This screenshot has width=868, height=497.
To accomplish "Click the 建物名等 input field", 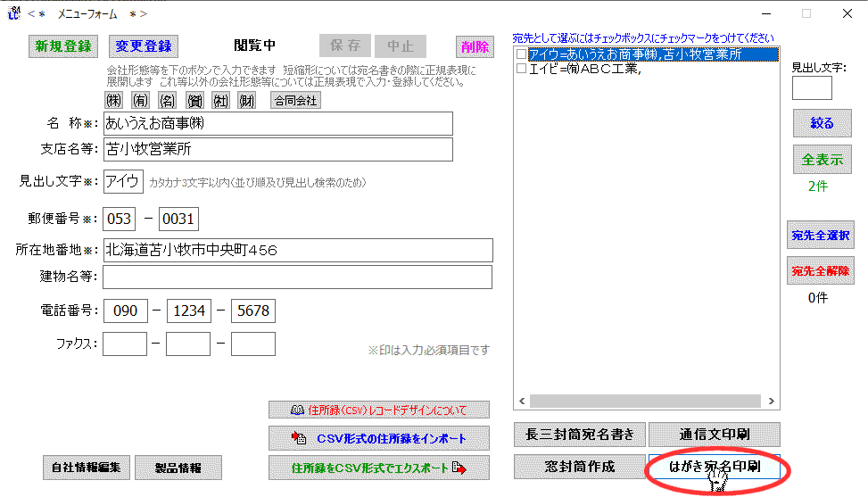I will click(x=297, y=277).
